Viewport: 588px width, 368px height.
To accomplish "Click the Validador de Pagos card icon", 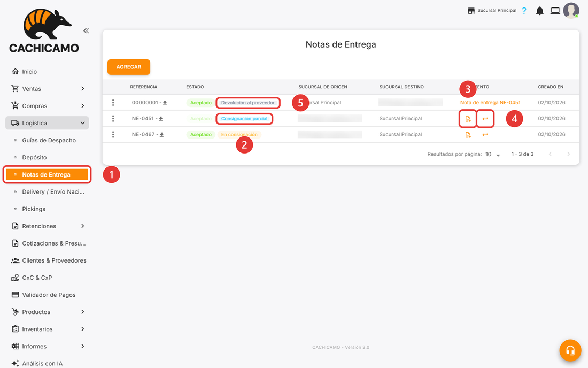I will (x=15, y=295).
